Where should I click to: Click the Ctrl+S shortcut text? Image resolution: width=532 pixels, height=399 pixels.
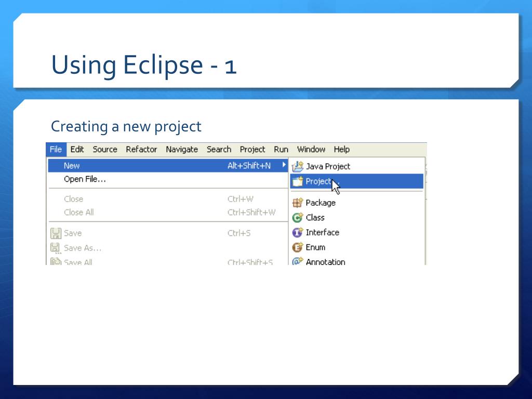click(x=239, y=233)
